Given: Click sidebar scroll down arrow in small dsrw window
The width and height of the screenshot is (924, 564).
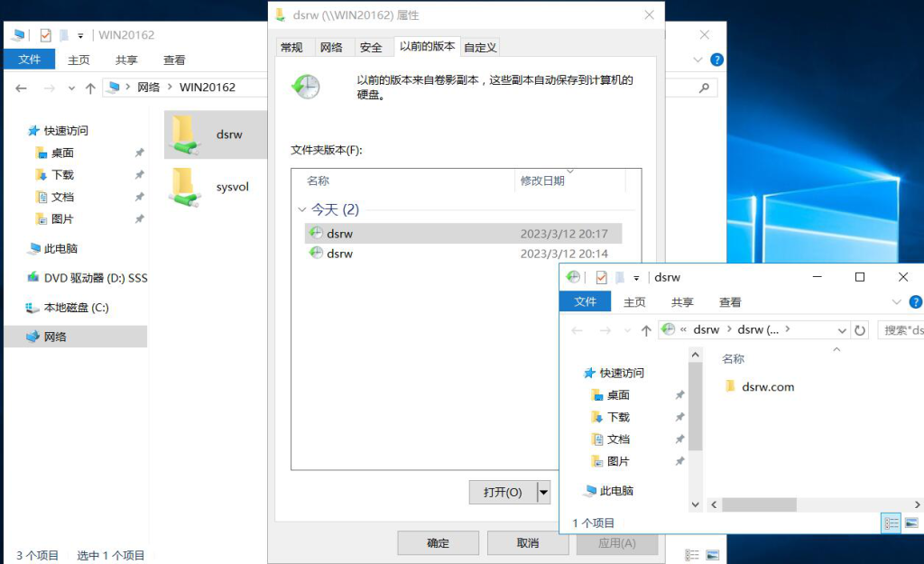Looking at the screenshot, I should tap(696, 504).
